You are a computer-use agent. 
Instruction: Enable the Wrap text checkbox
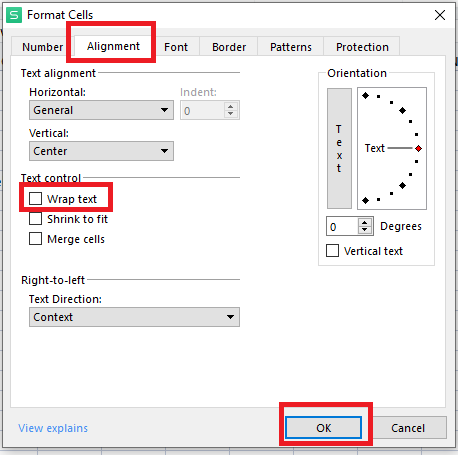coord(35,199)
